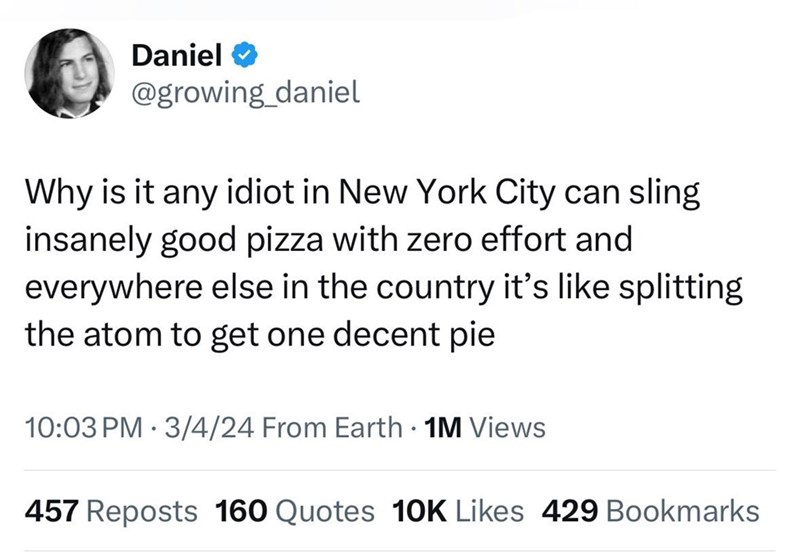
Task: Click the word splitting in the tweet
Action: 678,288
